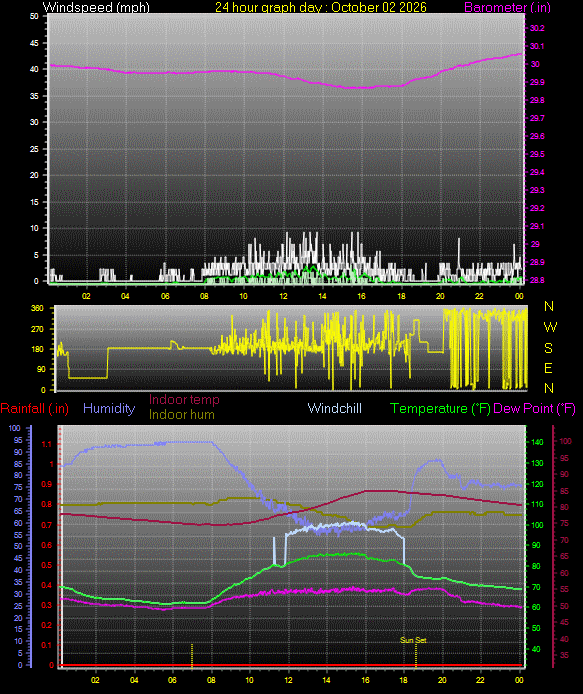Click the 'S' compass direction label
Screen dimensions: 583x694
(548, 348)
